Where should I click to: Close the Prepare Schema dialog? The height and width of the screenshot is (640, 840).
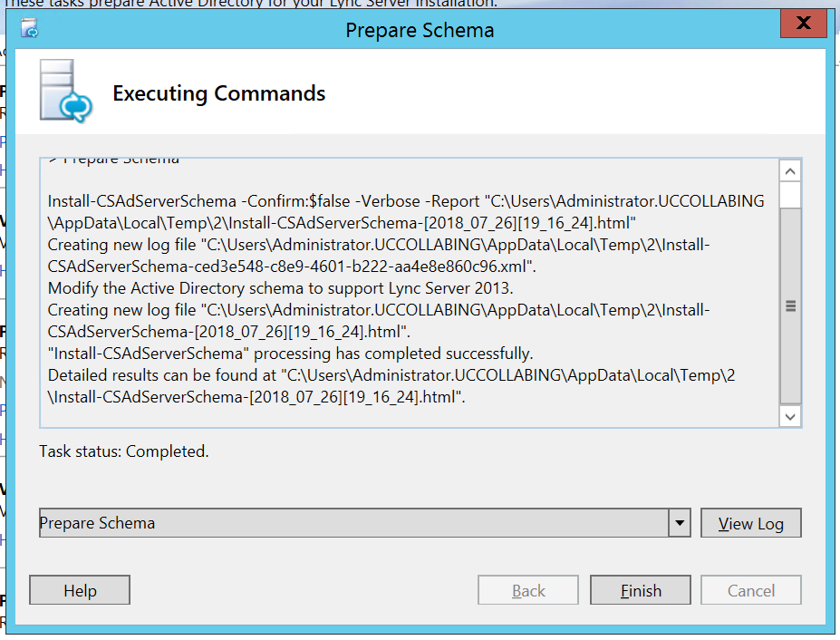coord(803,23)
